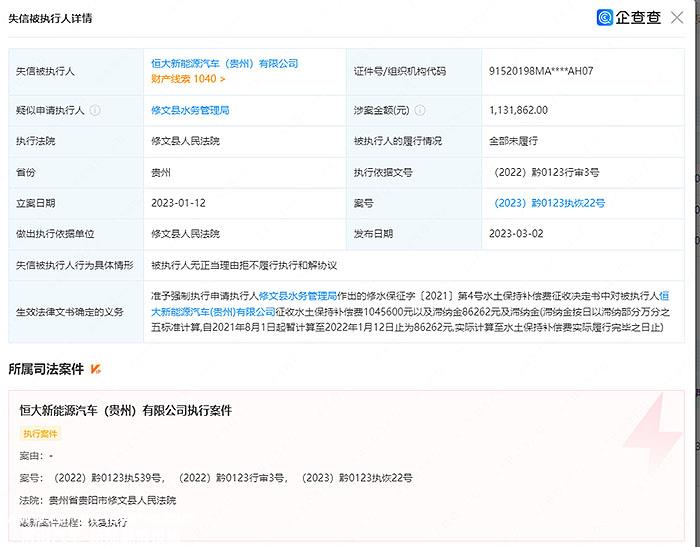Select province value 贵州
700x547 pixels.
[161, 172]
